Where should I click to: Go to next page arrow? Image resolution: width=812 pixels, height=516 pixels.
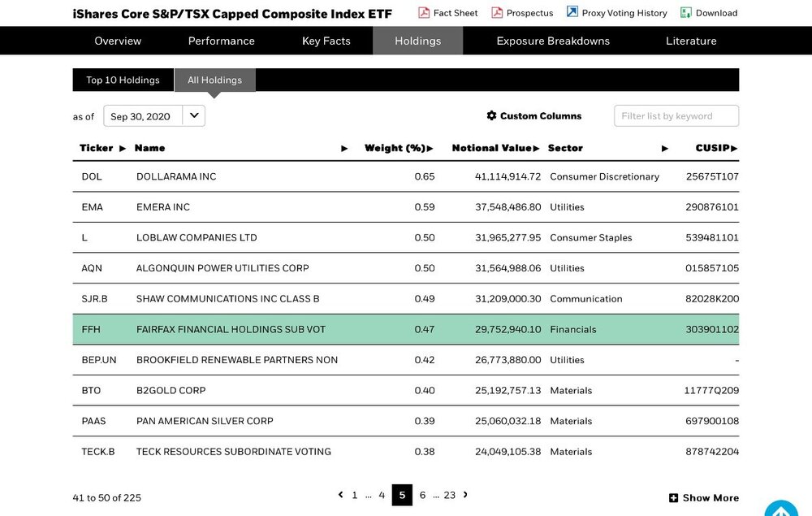[465, 495]
